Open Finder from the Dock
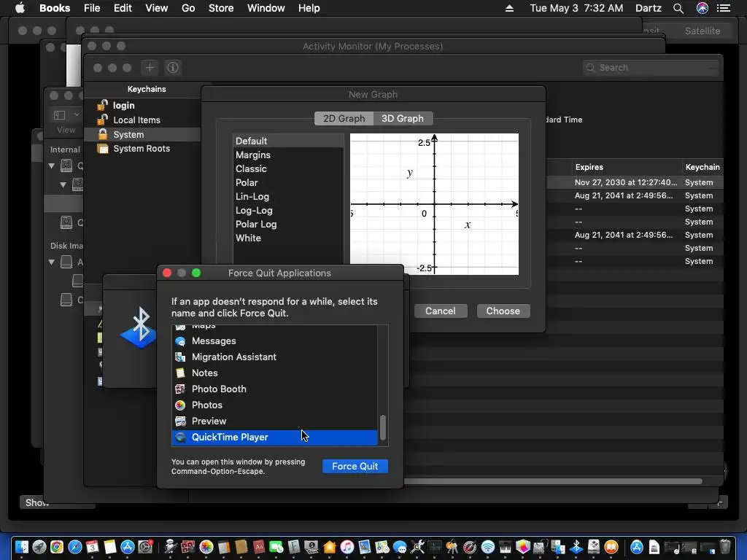 (21, 547)
